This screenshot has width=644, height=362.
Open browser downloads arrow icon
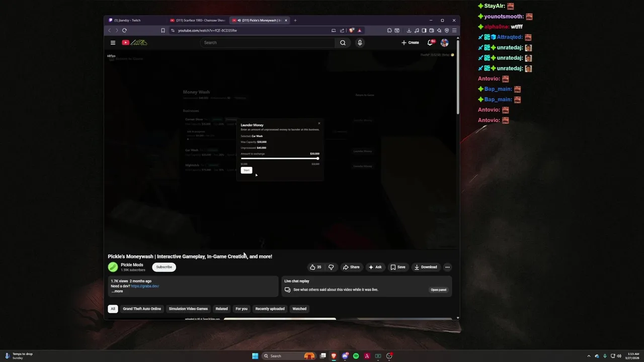pos(409,30)
